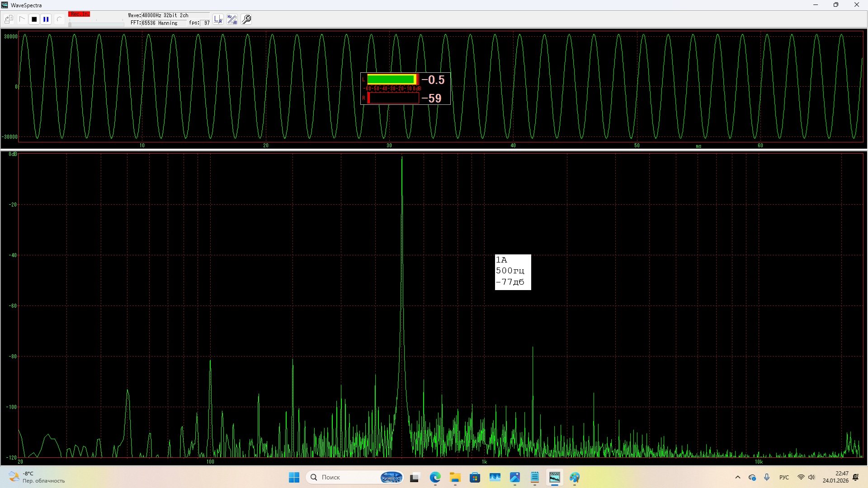Screen dimensions: 868x488
Task: Click the 1A 500гц annotation box
Action: pos(513,272)
